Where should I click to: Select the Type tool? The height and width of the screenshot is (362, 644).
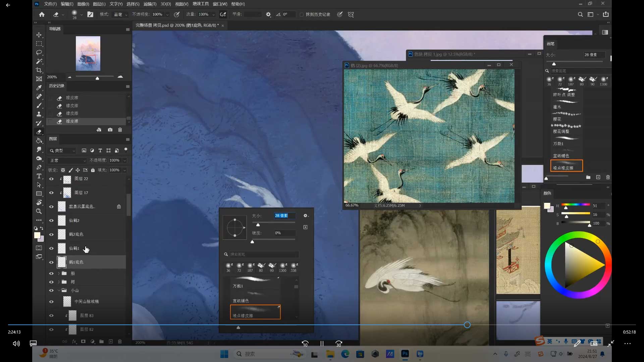coord(39,176)
